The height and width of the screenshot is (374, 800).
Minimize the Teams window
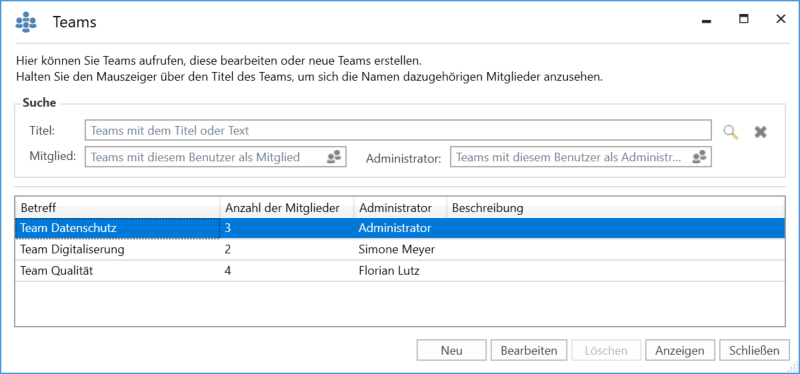click(x=707, y=20)
